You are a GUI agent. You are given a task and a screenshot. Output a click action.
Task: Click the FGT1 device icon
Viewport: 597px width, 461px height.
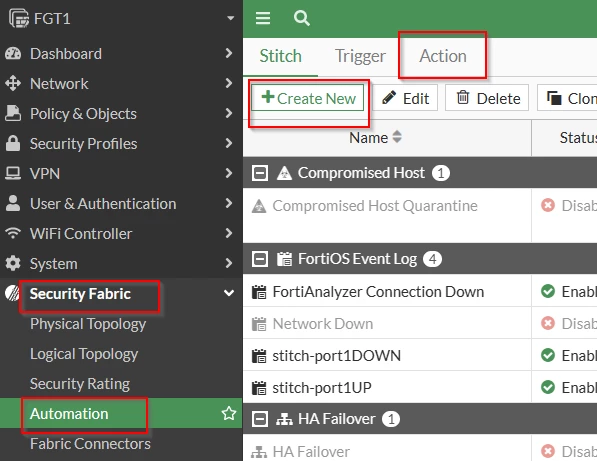coord(19,18)
